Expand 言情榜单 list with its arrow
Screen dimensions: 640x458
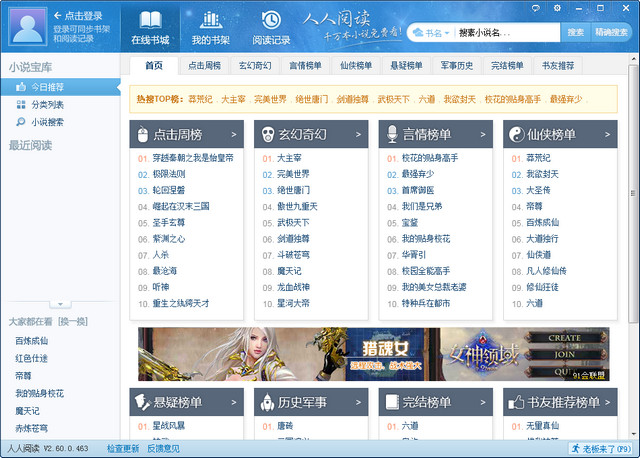pyautogui.click(x=483, y=134)
